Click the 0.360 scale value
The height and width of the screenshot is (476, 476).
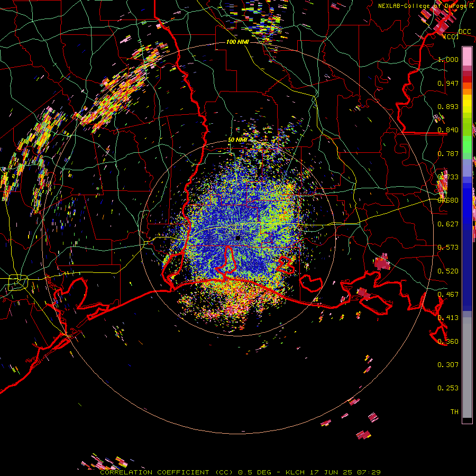448,342
